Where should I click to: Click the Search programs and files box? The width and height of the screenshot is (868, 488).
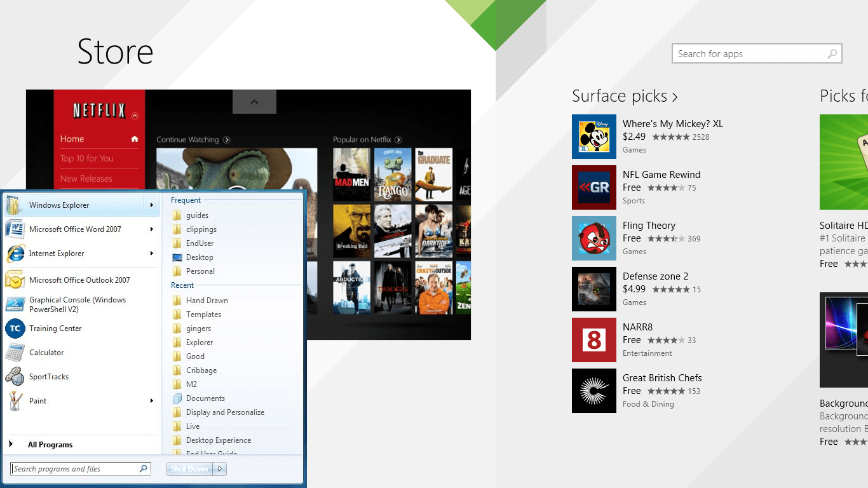pos(81,469)
